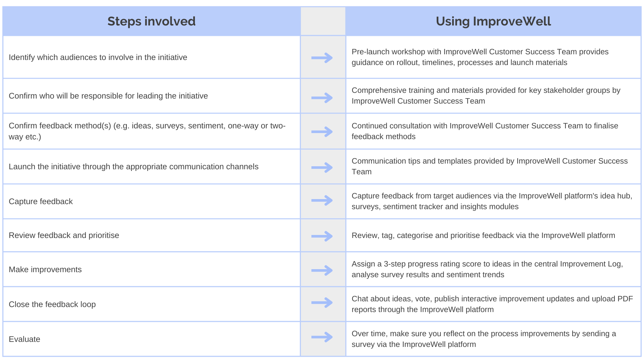Select the Over time, make sure you reflect text
The height and width of the screenshot is (362, 644).
tap(484, 339)
